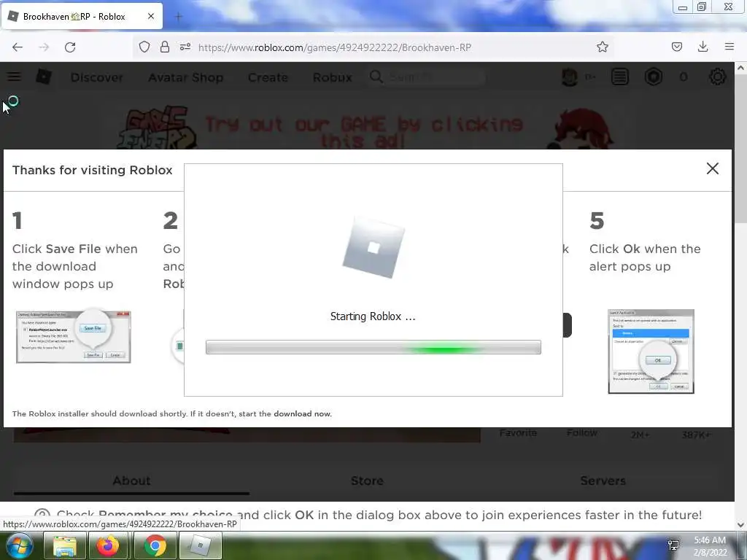Open Create in Roblox navigation
747x560 pixels.
268,77
